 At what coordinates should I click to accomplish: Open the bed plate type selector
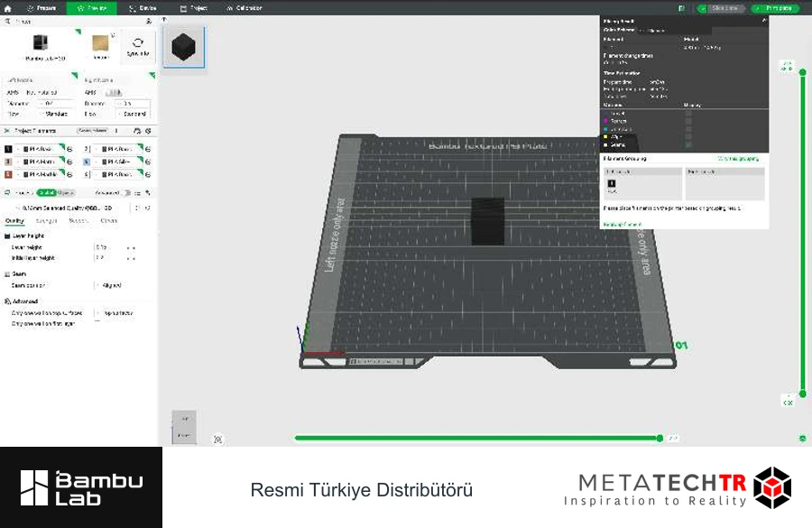(x=101, y=47)
